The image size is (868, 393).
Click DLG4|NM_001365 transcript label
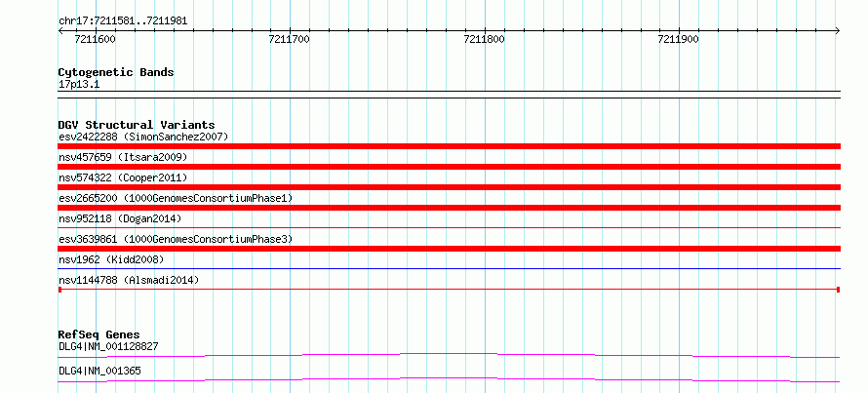[x=99, y=371]
